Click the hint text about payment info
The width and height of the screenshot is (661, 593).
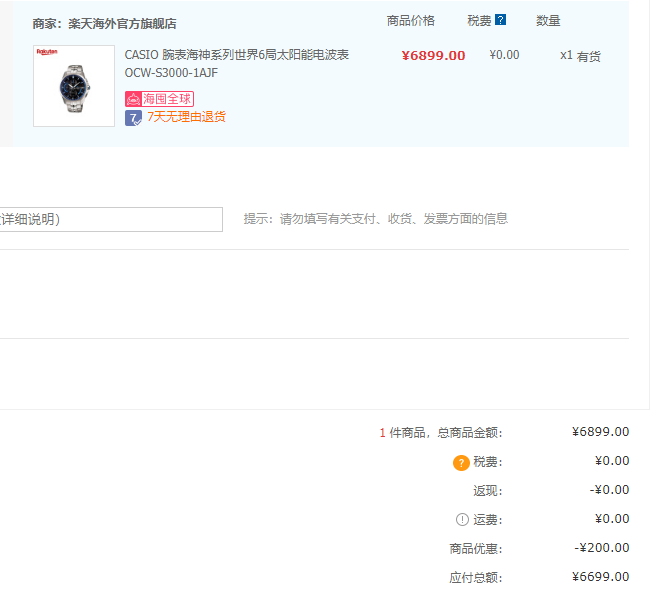(x=376, y=219)
